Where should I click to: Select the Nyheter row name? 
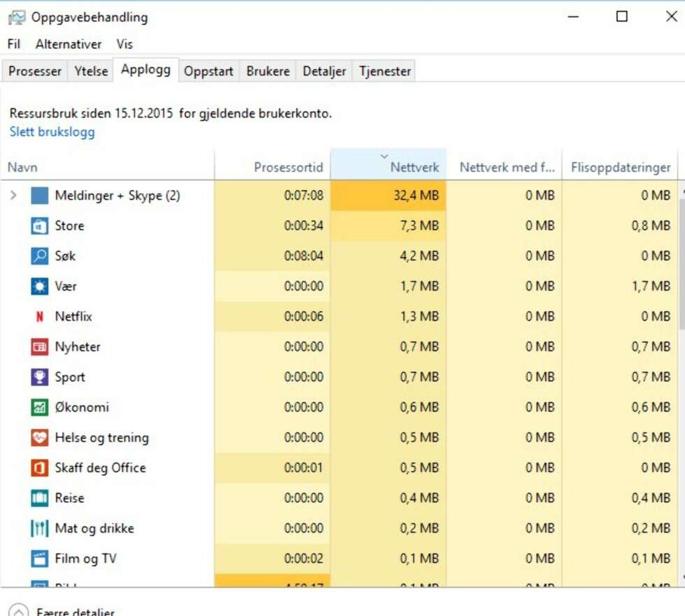coord(78,346)
